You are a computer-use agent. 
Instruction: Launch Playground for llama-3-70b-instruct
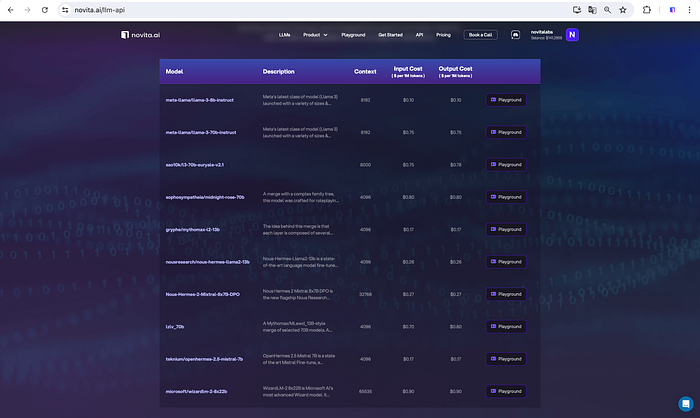pos(506,132)
